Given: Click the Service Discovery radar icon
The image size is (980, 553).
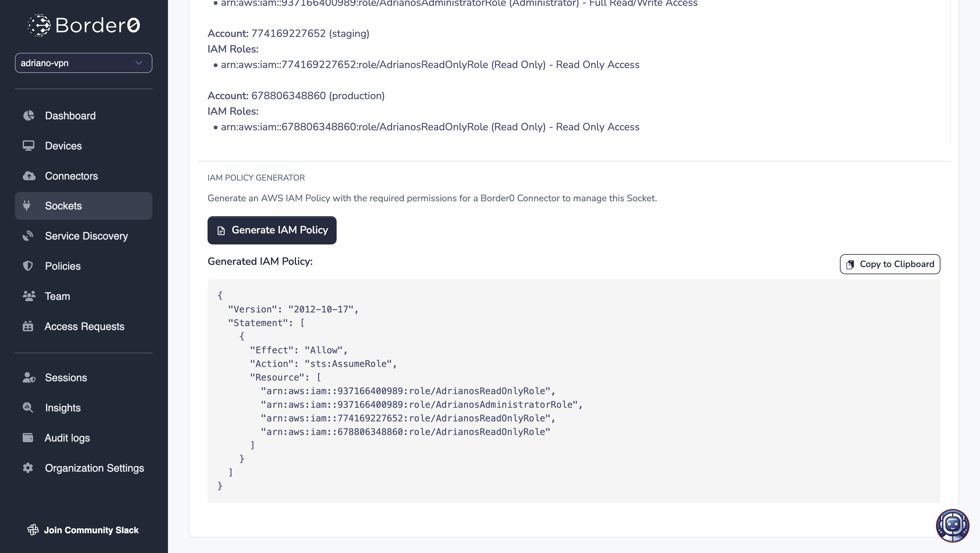Looking at the screenshot, I should tap(28, 236).
